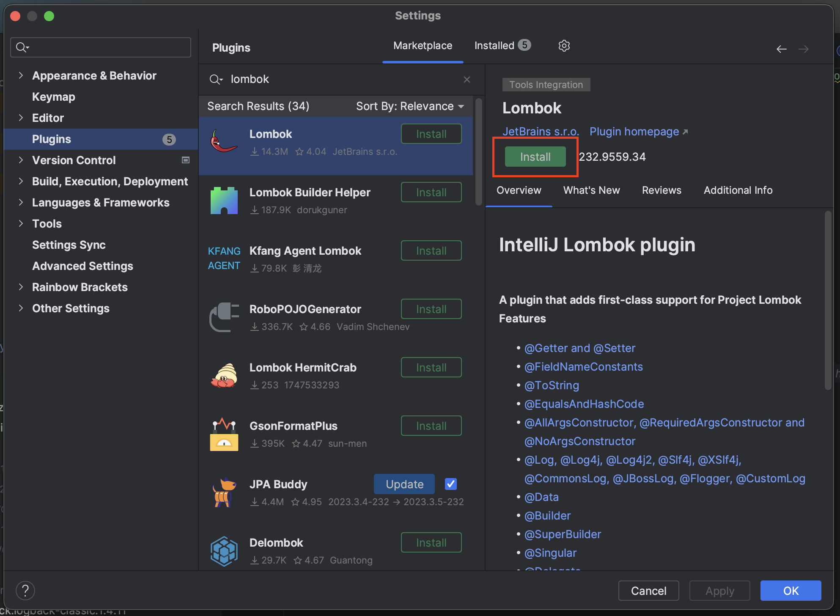Click the Delombok hexagon plugin icon
This screenshot has width=840, height=616.
tap(224, 551)
